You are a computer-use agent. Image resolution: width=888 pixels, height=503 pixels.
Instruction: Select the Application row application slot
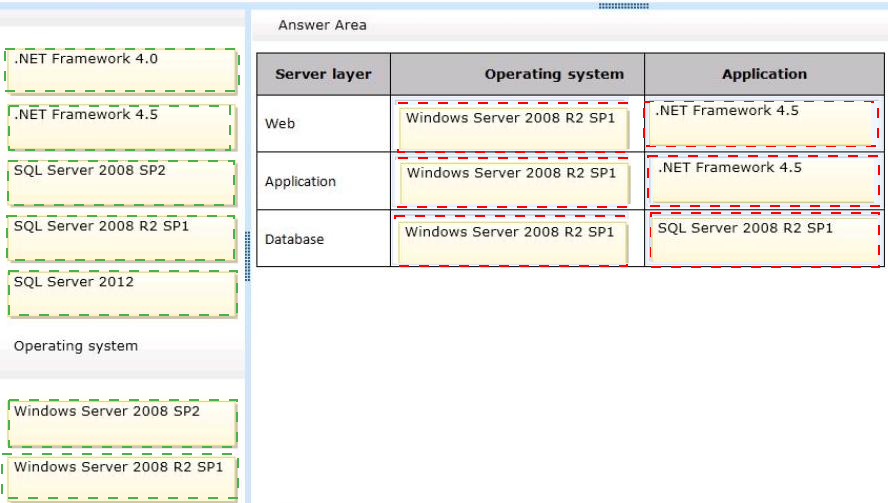tap(763, 181)
